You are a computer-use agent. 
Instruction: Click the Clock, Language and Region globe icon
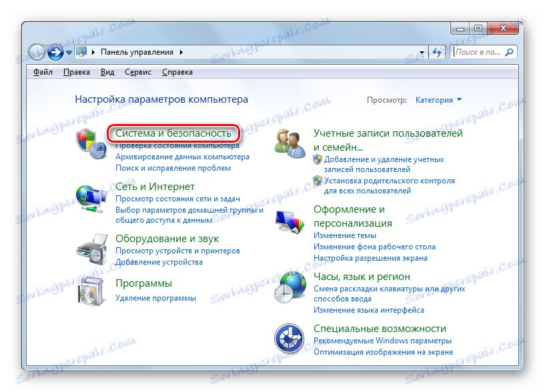[290, 287]
